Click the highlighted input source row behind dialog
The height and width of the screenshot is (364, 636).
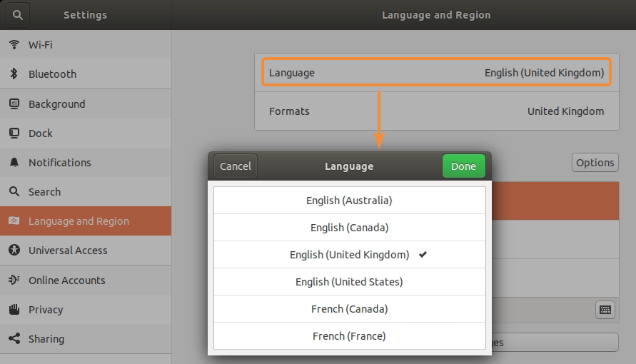555,201
